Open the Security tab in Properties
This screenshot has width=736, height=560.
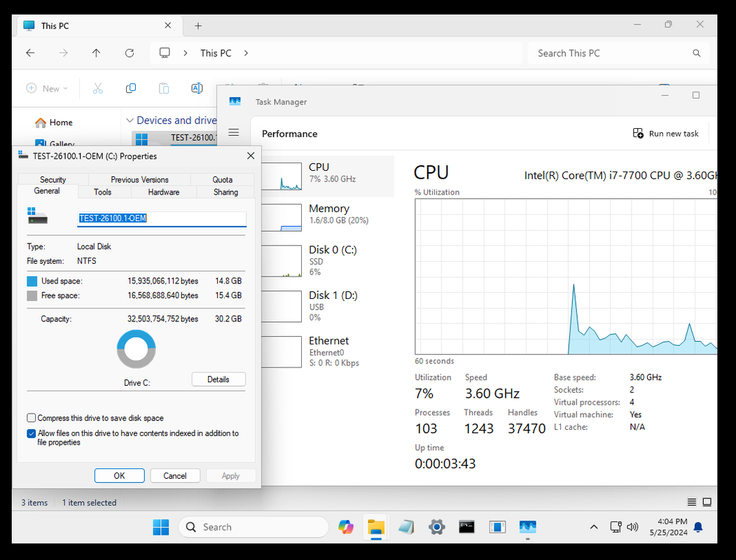[53, 180]
